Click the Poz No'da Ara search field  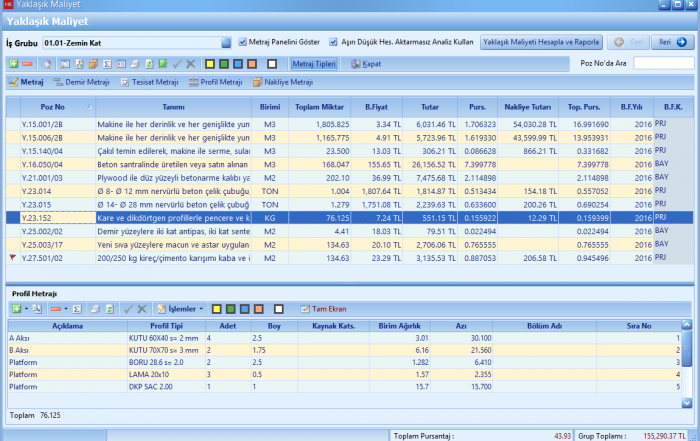(x=663, y=63)
